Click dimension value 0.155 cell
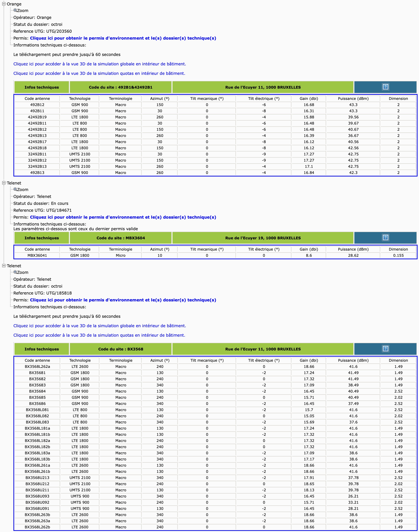Viewport: 419px width, 532px height. point(398,255)
